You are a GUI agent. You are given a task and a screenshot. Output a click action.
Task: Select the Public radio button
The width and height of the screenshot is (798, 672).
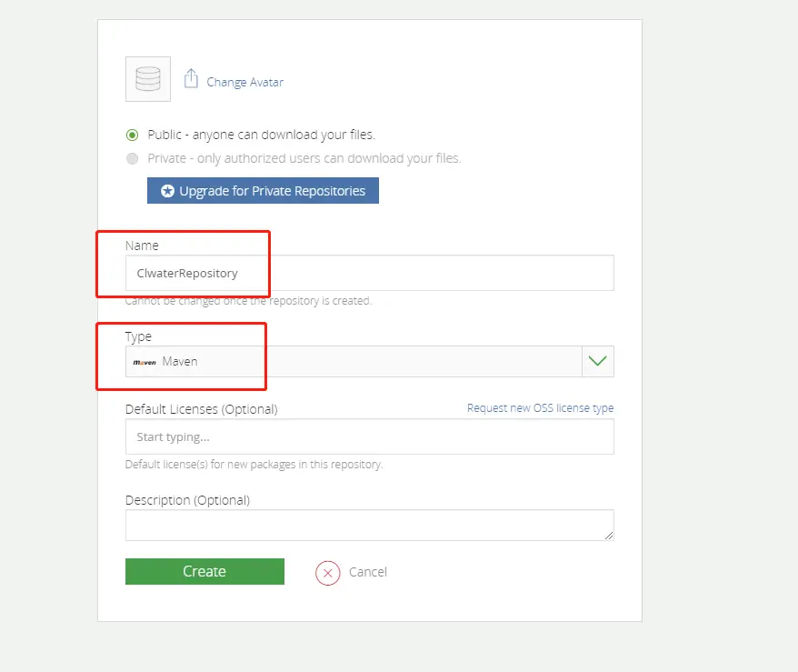133,135
